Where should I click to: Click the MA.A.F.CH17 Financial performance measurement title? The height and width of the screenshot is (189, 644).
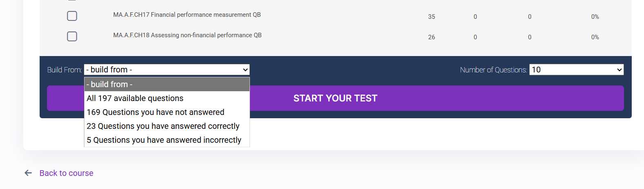pos(187,15)
